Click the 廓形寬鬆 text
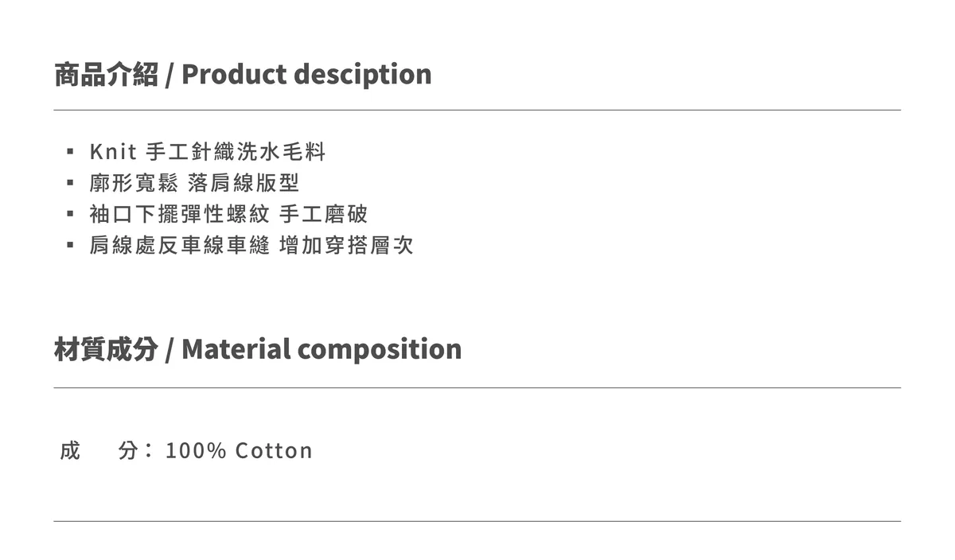 click(x=134, y=183)
